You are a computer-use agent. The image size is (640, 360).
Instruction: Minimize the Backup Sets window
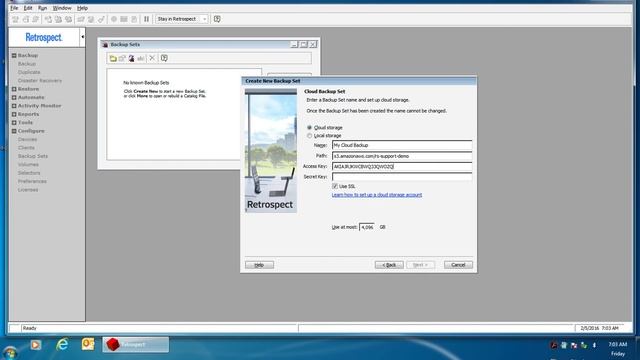[x=294, y=44]
